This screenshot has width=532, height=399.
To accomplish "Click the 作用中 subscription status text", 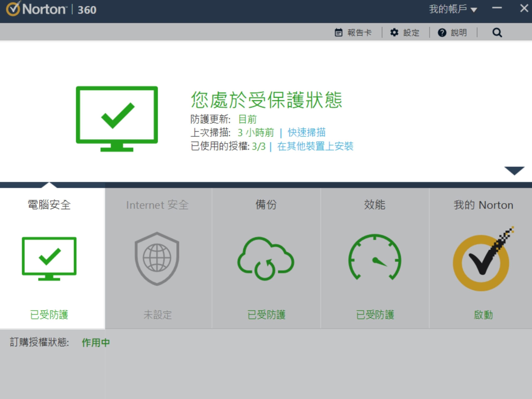I will click(x=96, y=342).
